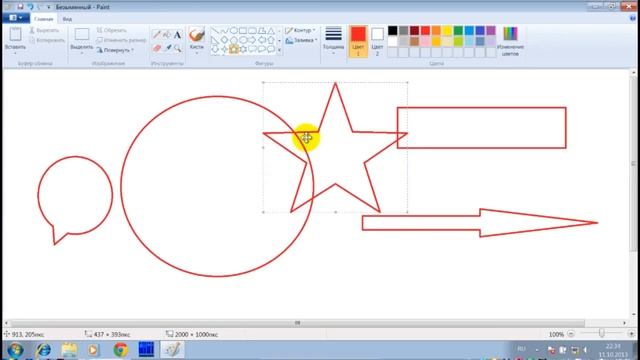Screen dimensions: 640x360
Task: Switch to the Главная tab
Action: [43, 19]
